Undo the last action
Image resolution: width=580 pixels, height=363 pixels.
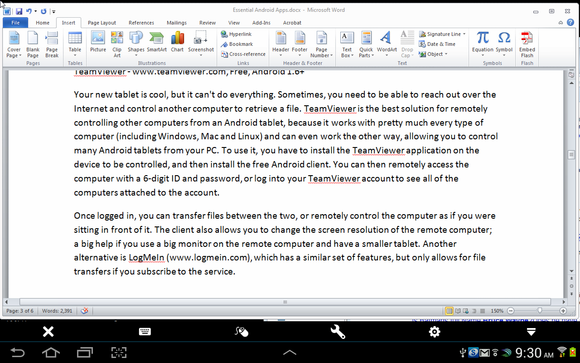tap(29, 11)
